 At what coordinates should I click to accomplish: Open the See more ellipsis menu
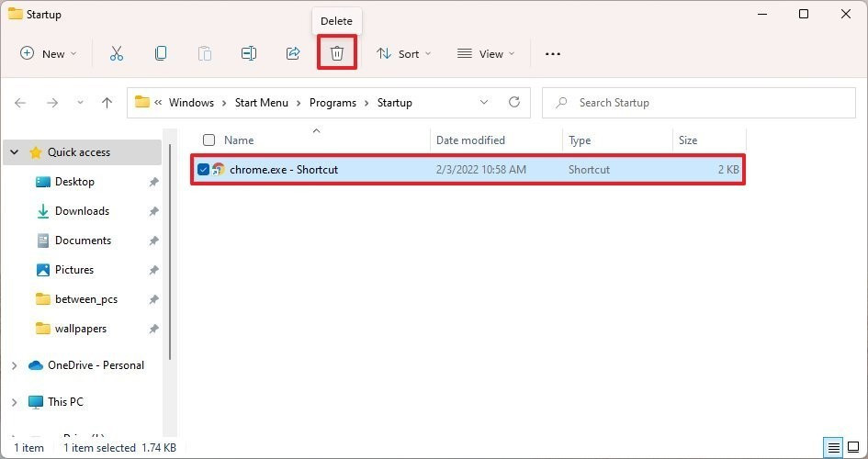[552, 54]
